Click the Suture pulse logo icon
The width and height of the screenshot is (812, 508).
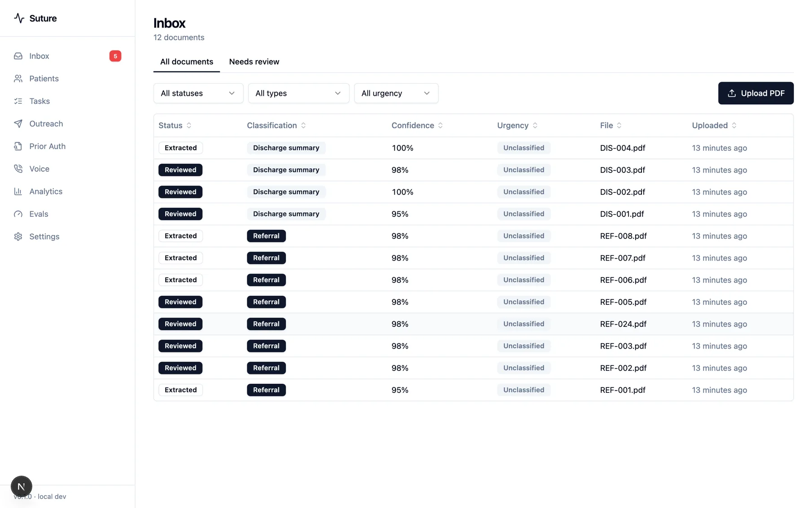[x=19, y=18]
